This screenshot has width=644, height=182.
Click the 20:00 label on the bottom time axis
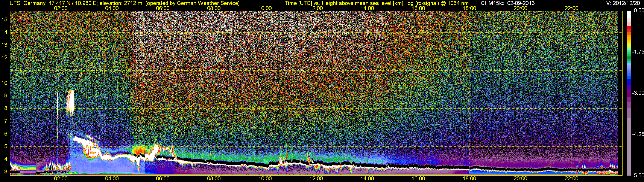click(521, 179)
